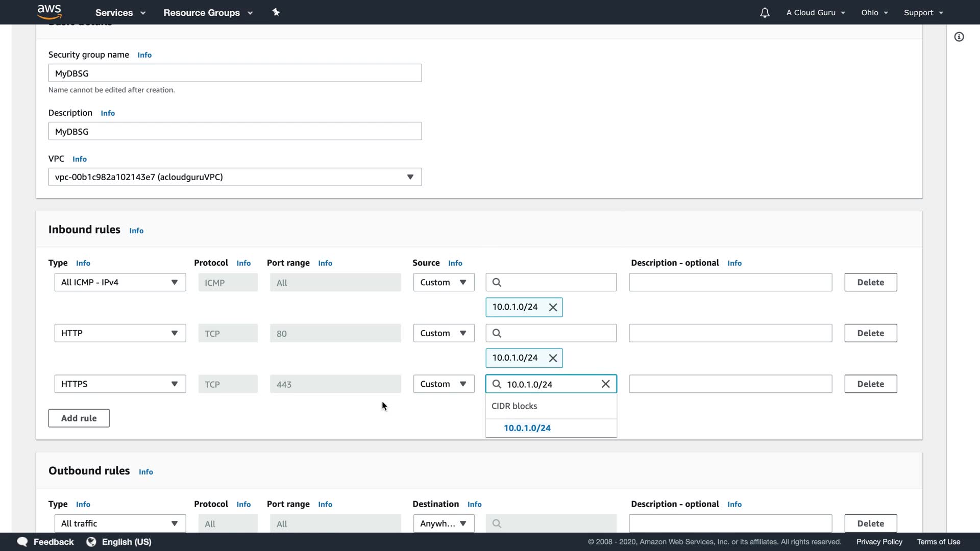
Task: Click the AWS logo home icon
Action: pyautogui.click(x=49, y=12)
